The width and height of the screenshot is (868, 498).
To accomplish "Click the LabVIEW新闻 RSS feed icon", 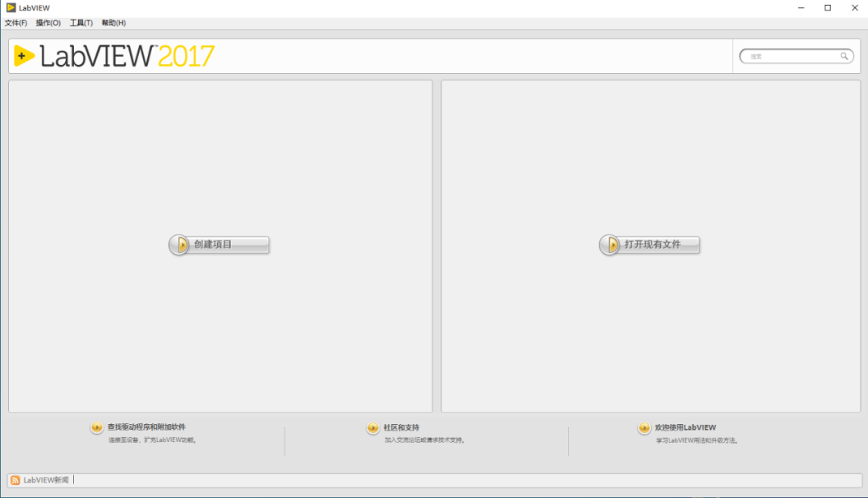I will pos(15,480).
